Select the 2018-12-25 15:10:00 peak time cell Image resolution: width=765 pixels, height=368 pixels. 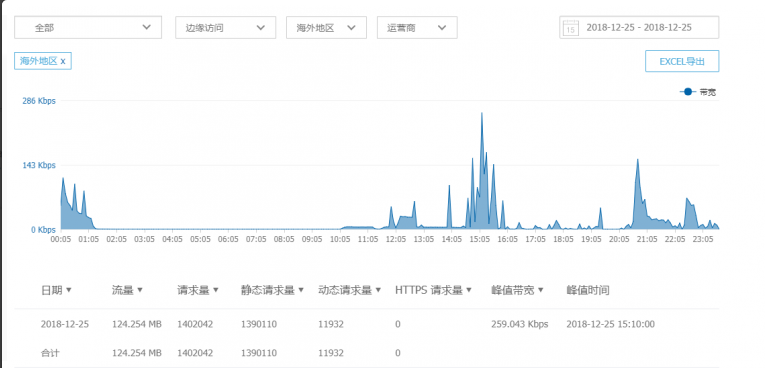pos(610,324)
